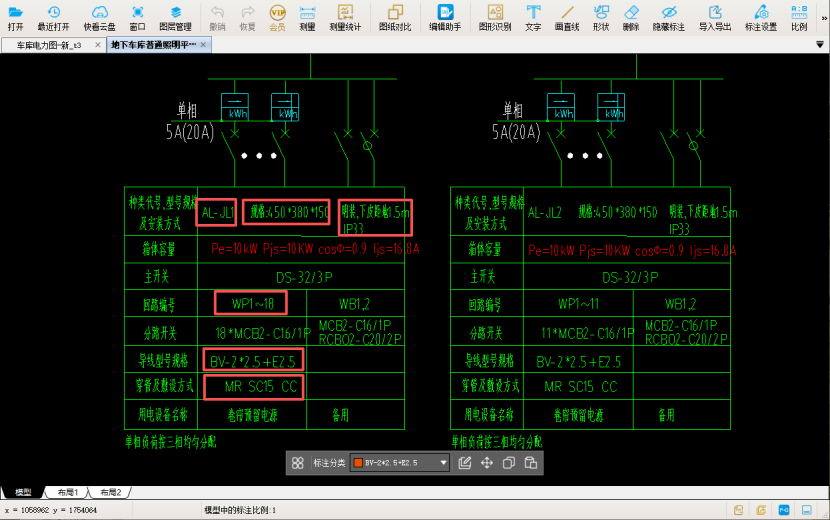Choose the 画直线 line drawing tool
The image size is (830, 520).
tap(567, 17)
